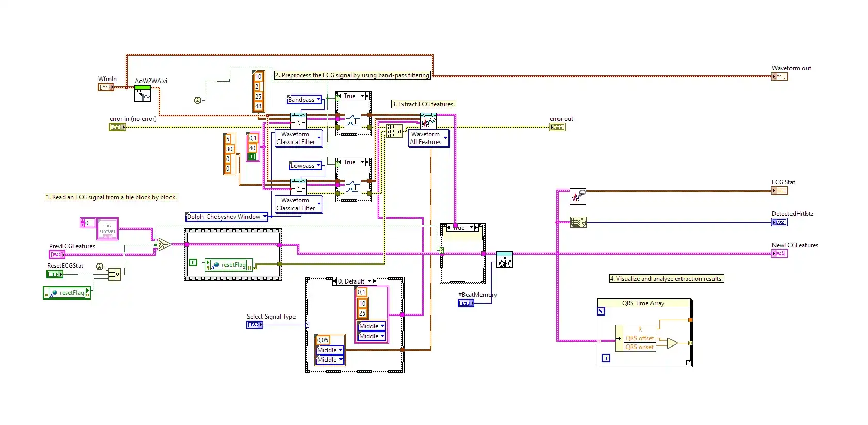Click the Or node beside ResetECGStat
Screen dimensions: 868x425
115,275
